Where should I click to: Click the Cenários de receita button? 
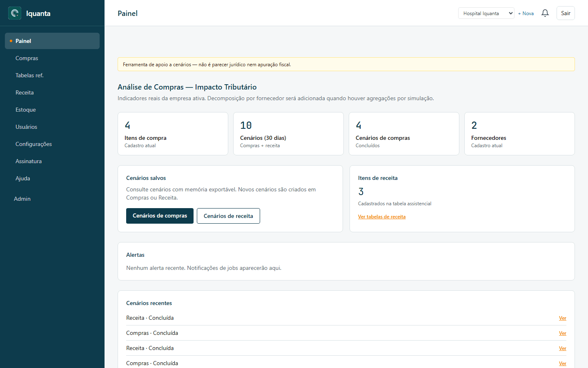(x=228, y=216)
